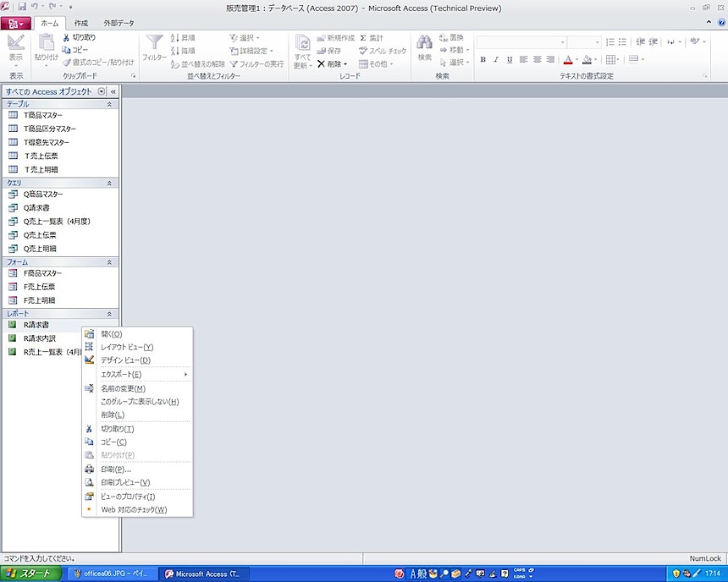
Task: Choose デザイン ビュー(D) in context menu
Action: (137, 360)
